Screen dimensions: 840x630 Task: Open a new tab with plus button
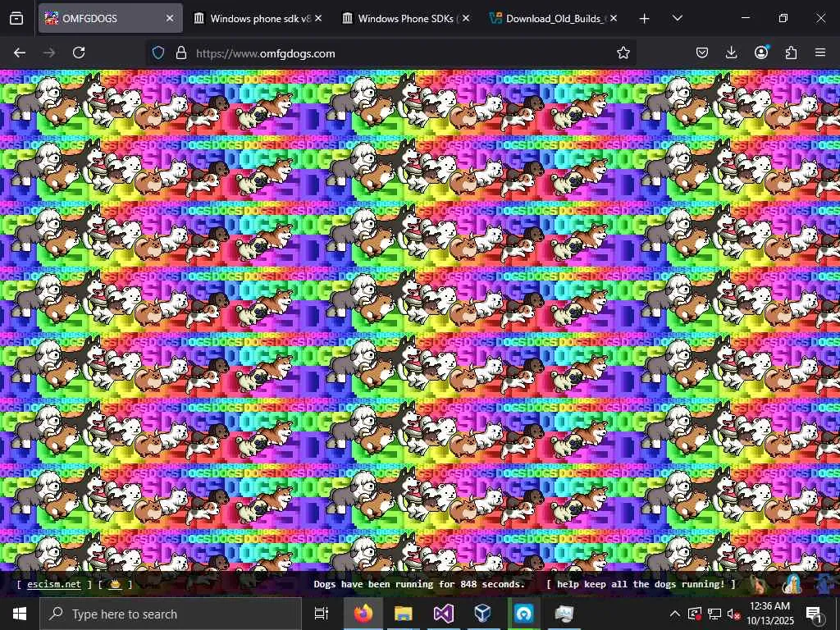645,19
